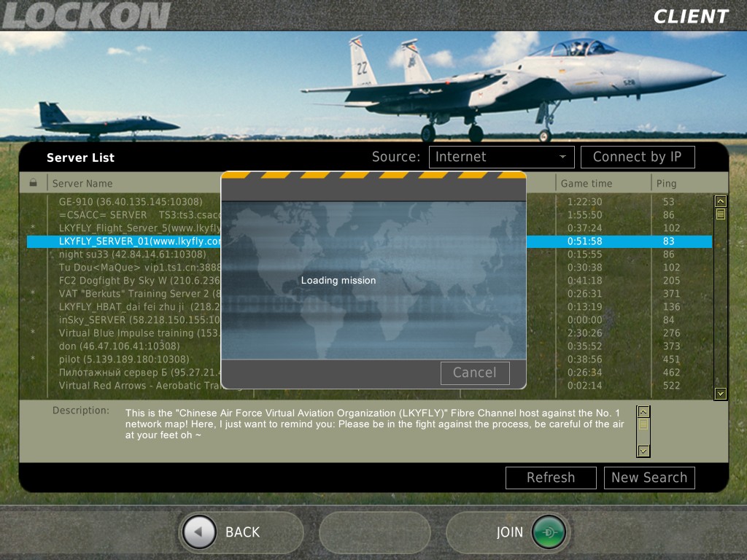This screenshot has width=747, height=560.
Task: Click ping value 451
Action: (x=671, y=359)
